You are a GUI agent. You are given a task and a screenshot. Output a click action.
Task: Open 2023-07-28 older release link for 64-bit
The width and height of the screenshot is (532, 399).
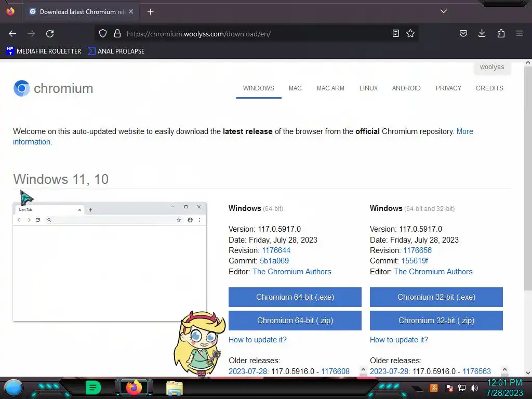tap(248, 371)
